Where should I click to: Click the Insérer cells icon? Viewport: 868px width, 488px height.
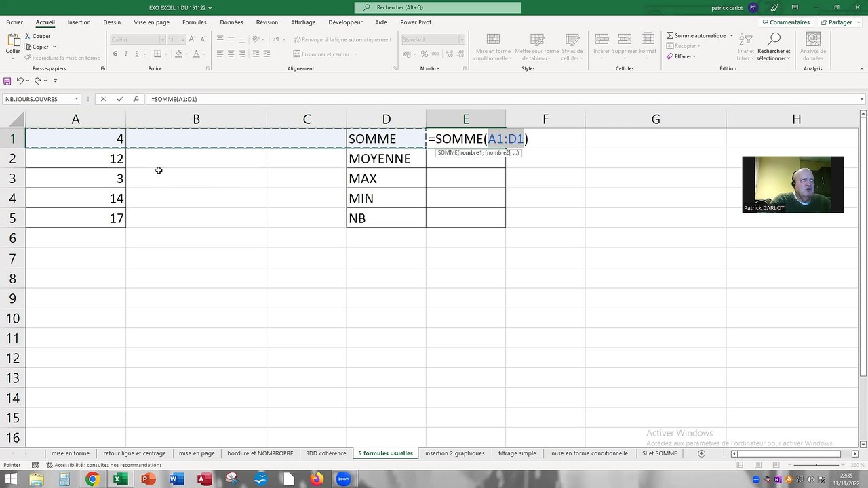[601, 39]
